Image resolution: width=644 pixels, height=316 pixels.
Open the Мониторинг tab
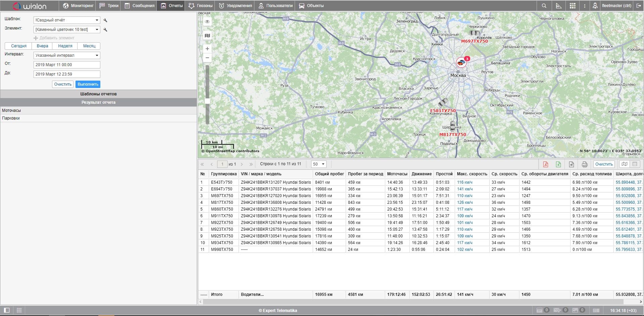coord(78,6)
